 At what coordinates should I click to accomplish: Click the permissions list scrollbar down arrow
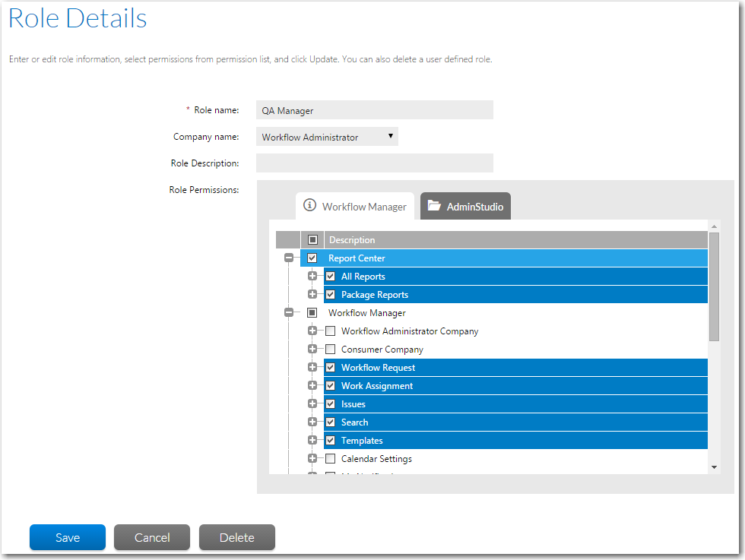(x=714, y=467)
